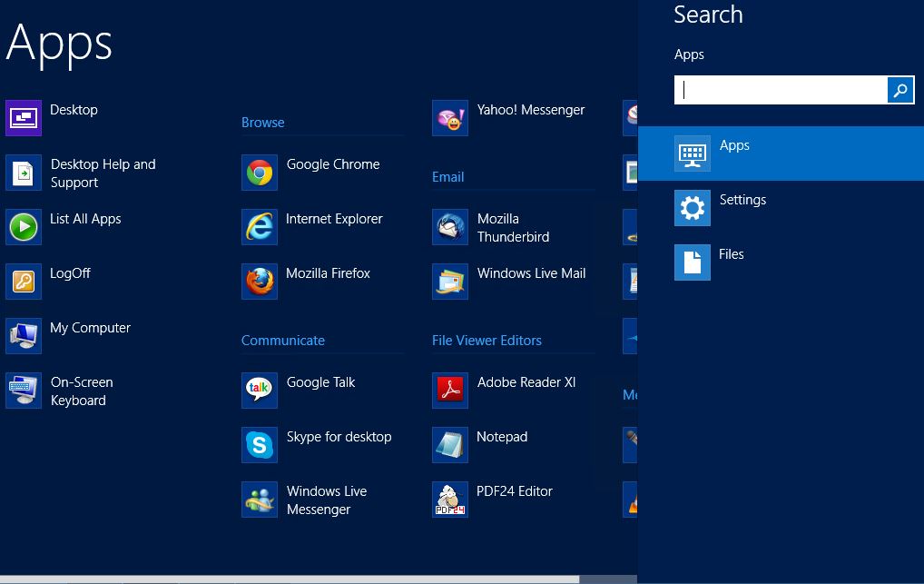Click the Windows Live Mail label
The height and width of the screenshot is (584, 924).
click(532, 273)
